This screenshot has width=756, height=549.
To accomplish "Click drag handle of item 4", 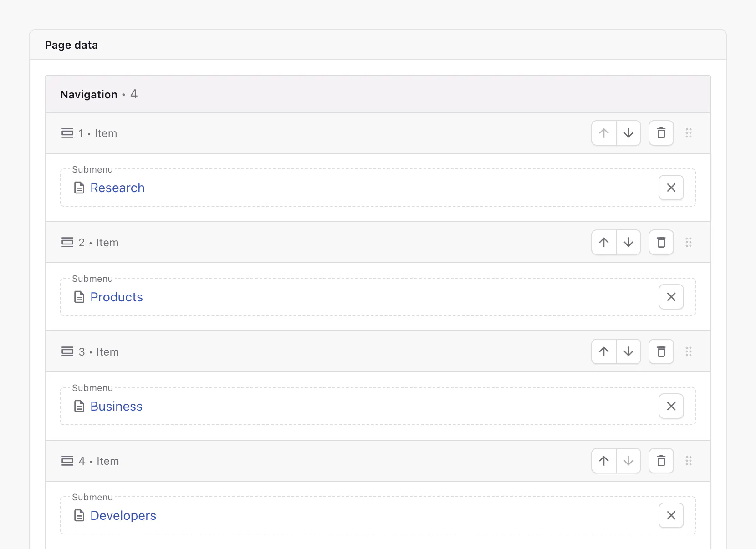I will click(689, 461).
